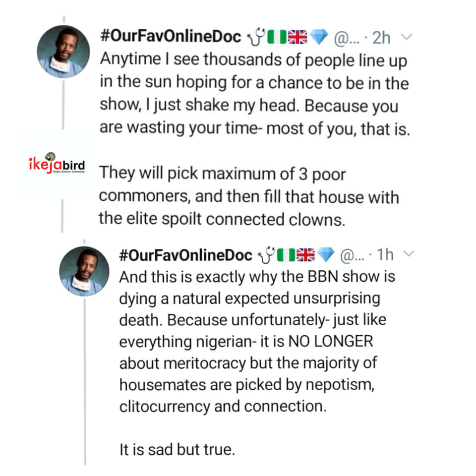Click the Nigerian flag emoji in the 2h tweet header

click(x=275, y=37)
